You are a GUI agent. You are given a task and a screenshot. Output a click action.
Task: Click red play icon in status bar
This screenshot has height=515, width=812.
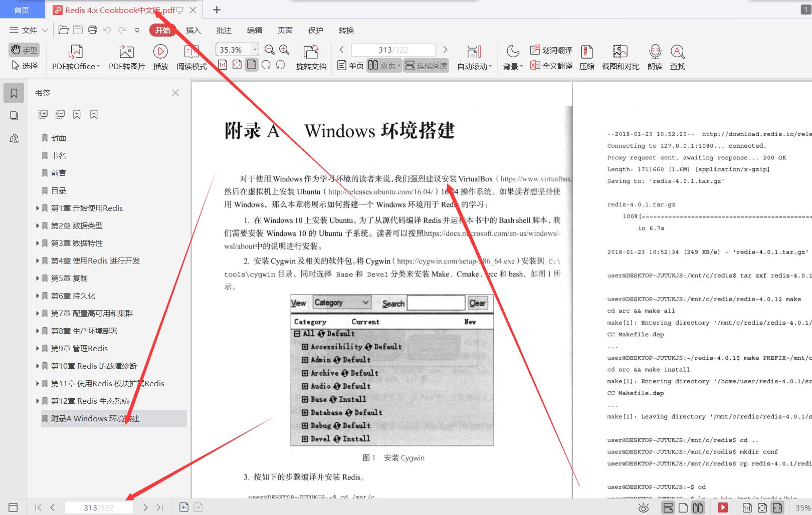click(x=723, y=507)
